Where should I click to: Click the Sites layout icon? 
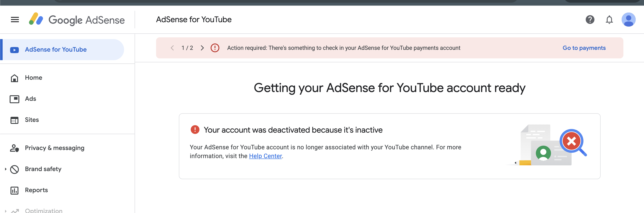pos(14,120)
